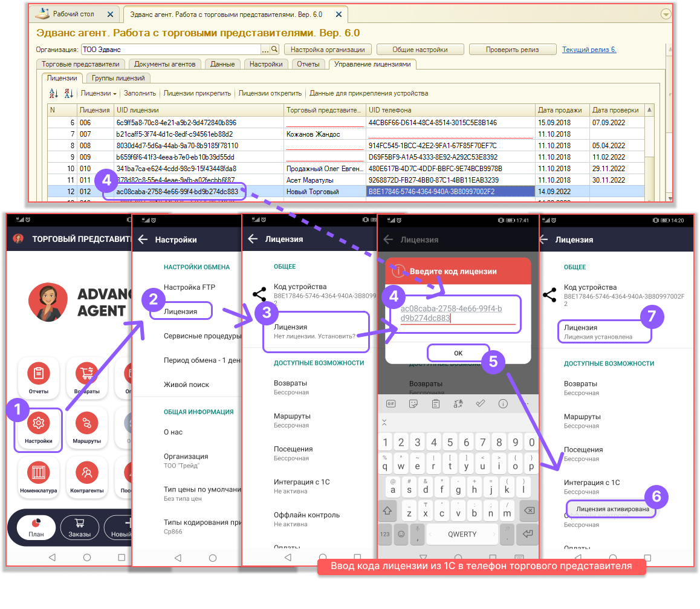
Task: Go back from the first Лицензия screen
Action: 253,239
